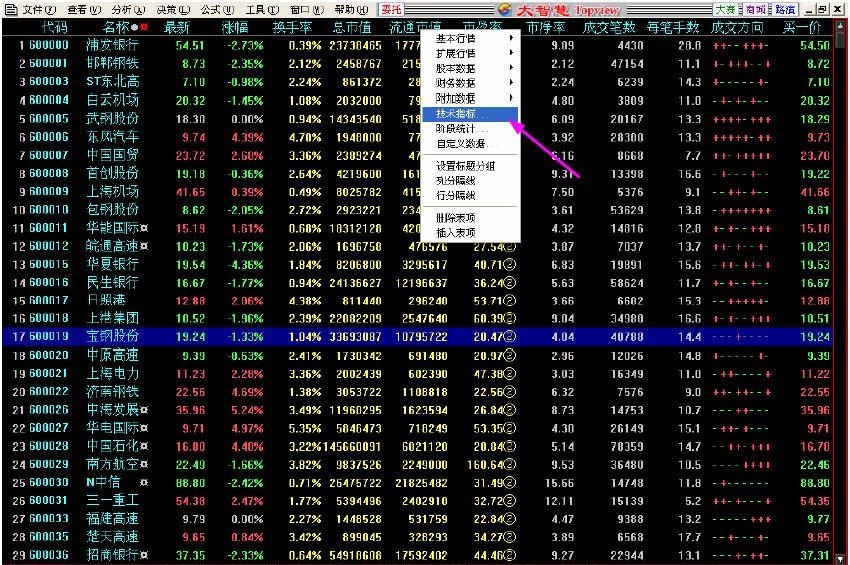Select stock row 600029 南方航空

[419, 465]
